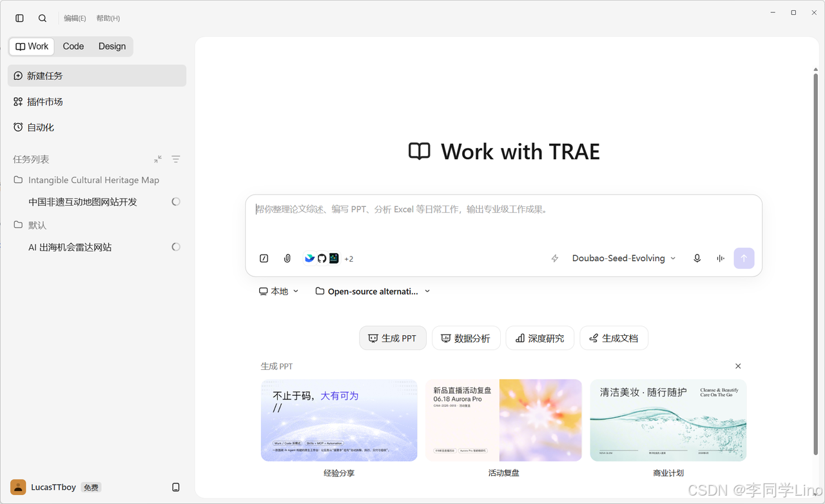
Task: Switch to the Work tab
Action: [x=32, y=46]
